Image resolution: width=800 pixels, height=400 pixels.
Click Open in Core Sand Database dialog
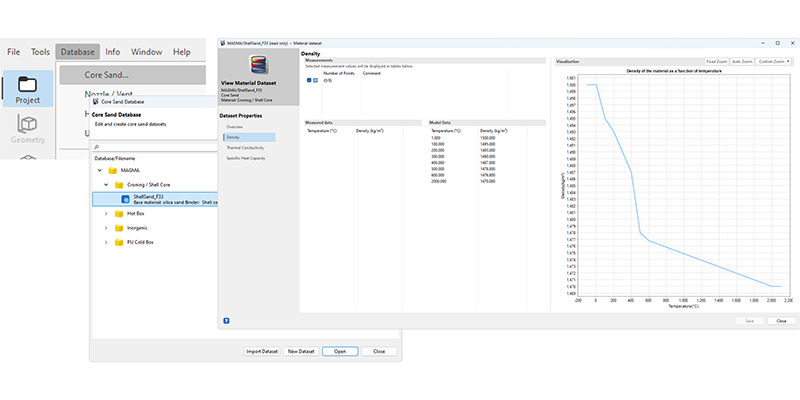click(340, 352)
